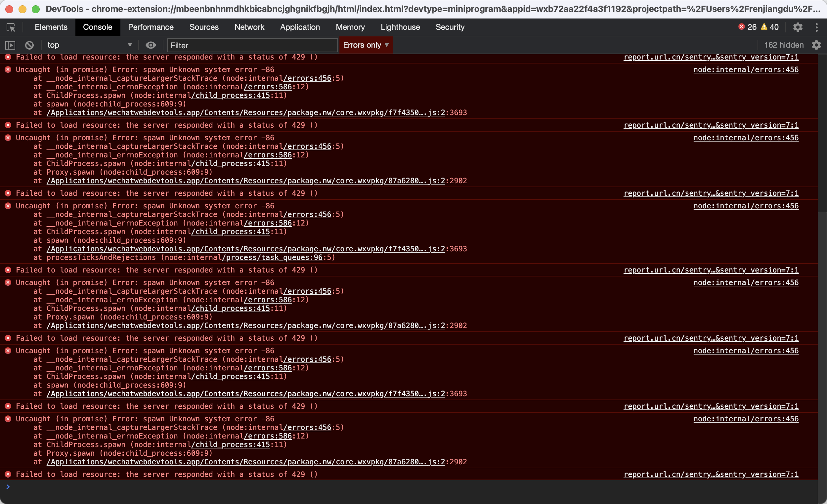
Task: Click the yellow warning count badge
Action: click(770, 27)
